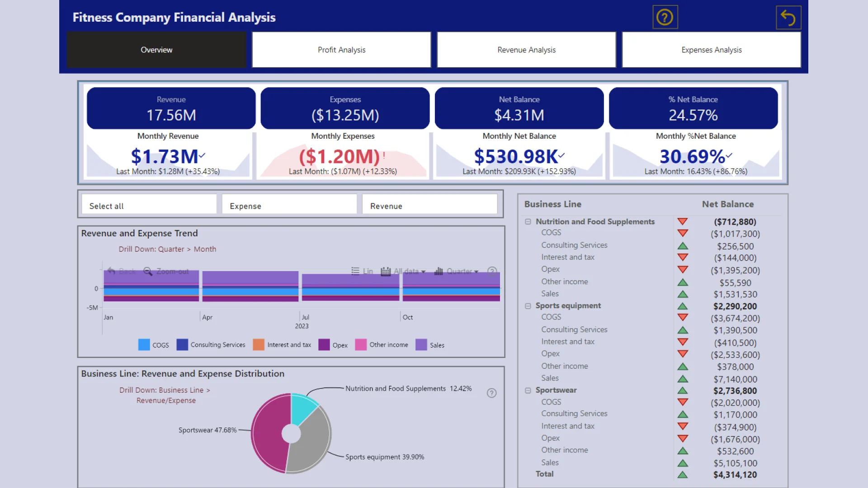The image size is (868, 488).
Task: Click the $1,531,530 Sales value
Action: point(735,294)
